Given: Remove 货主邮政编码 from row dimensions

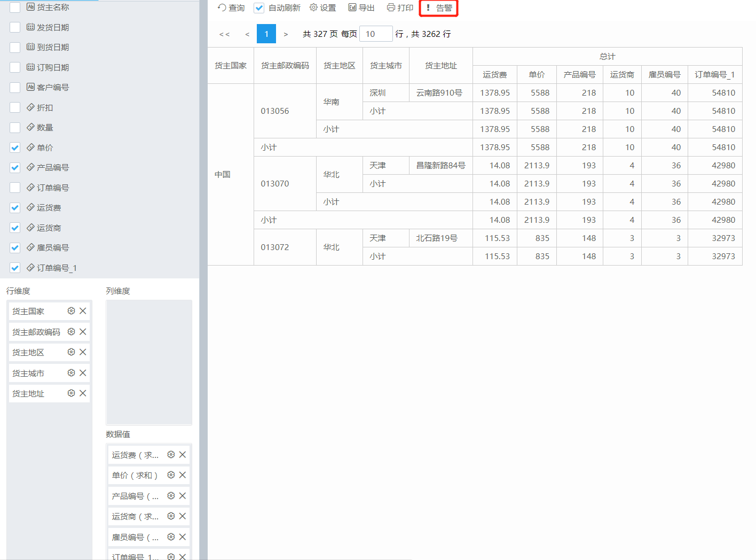Looking at the screenshot, I should click(83, 332).
